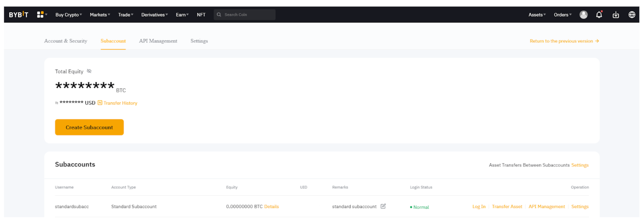Focus the Search Coin field
Image resolution: width=644 pixels, height=222 pixels.
click(x=245, y=15)
